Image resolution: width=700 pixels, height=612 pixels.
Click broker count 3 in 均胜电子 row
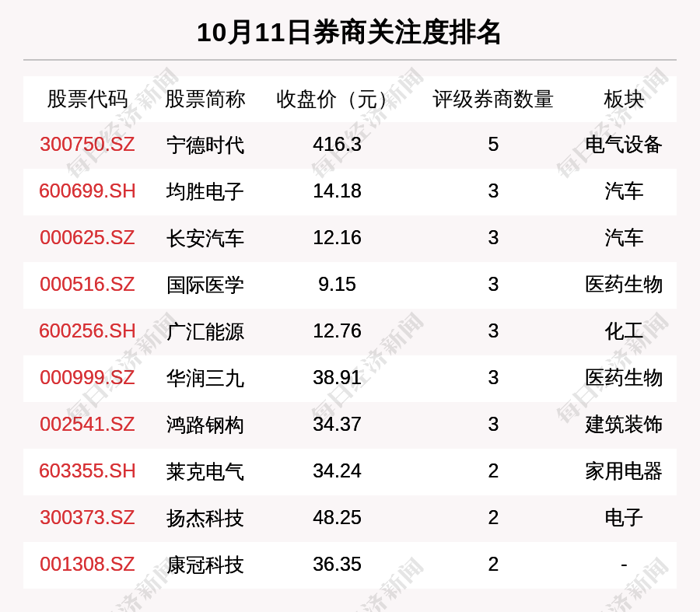493,191
